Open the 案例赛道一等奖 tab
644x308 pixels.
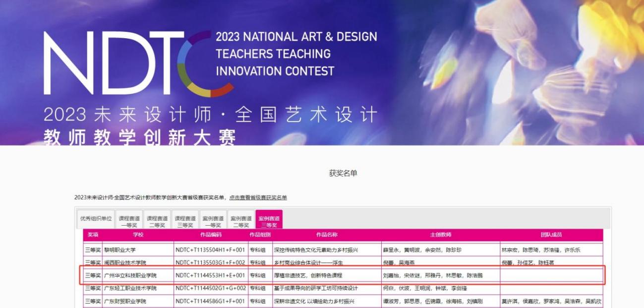[x=213, y=221]
